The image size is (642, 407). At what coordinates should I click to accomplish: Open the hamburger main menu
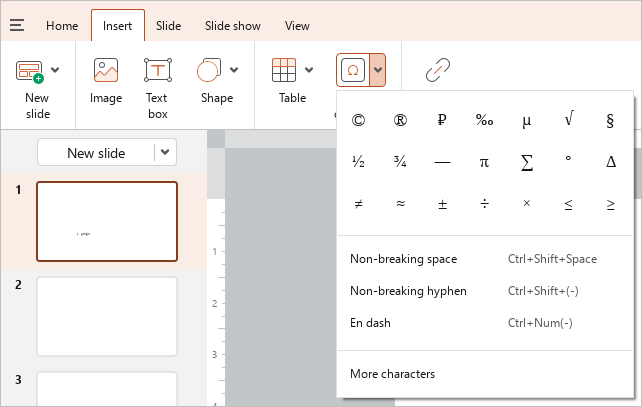click(17, 25)
